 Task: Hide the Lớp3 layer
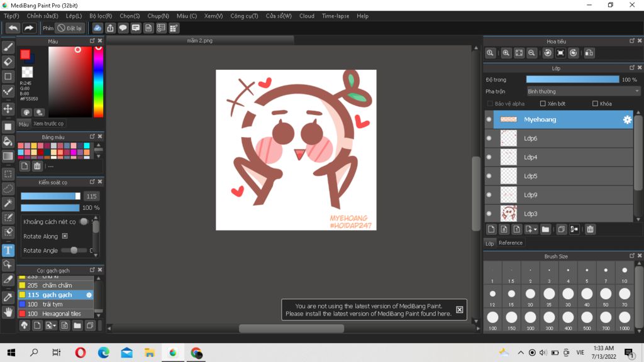[489, 214]
